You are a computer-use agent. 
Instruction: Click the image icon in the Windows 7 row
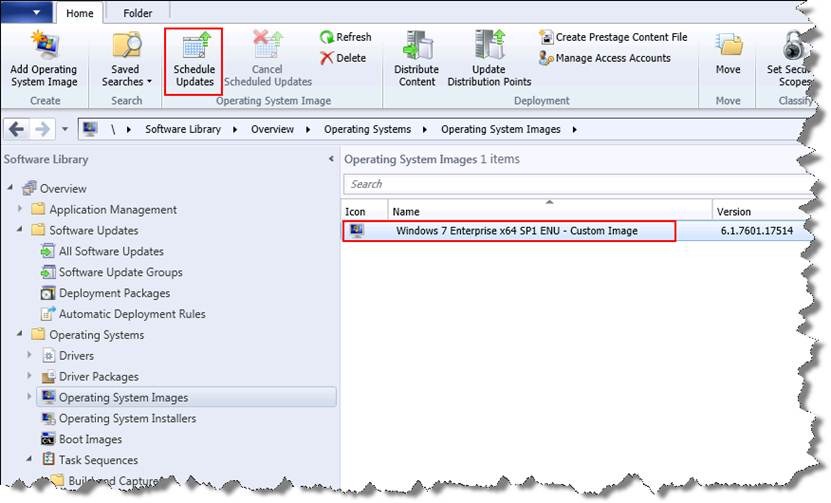coord(356,230)
